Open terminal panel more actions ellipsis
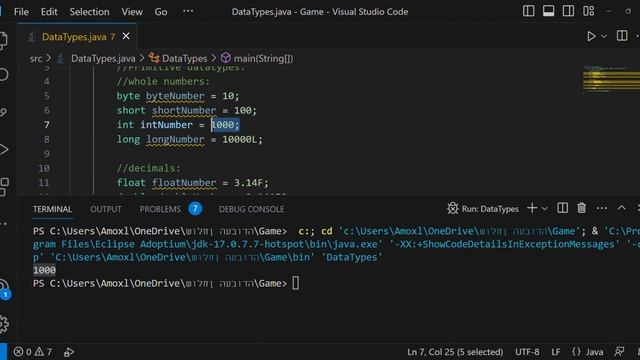640x360 pixels. point(602,208)
